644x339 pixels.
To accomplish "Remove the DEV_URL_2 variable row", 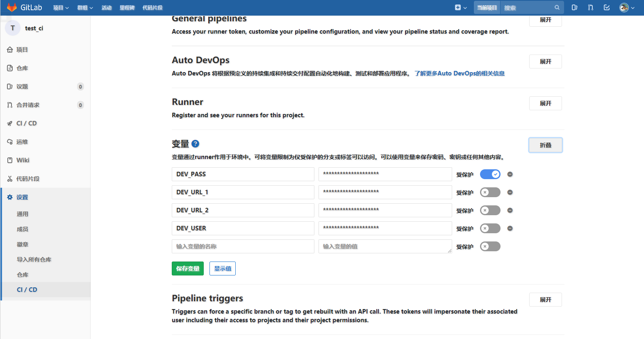I will click(x=510, y=210).
